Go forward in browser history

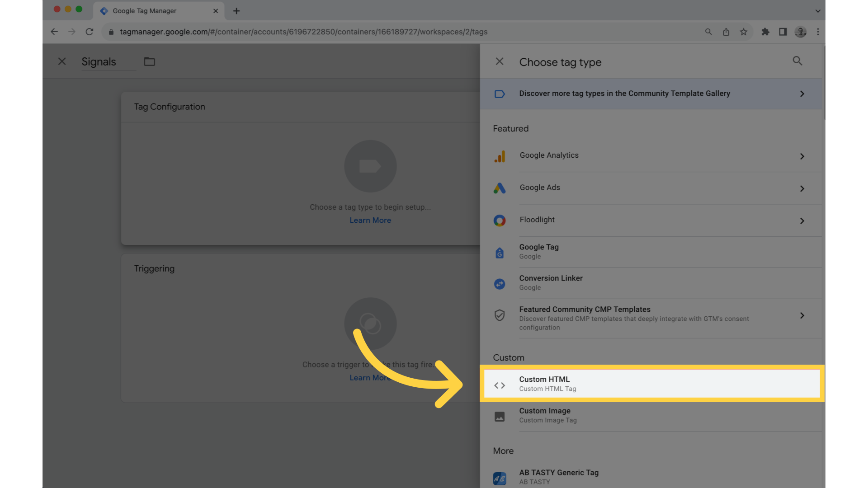tap(71, 32)
